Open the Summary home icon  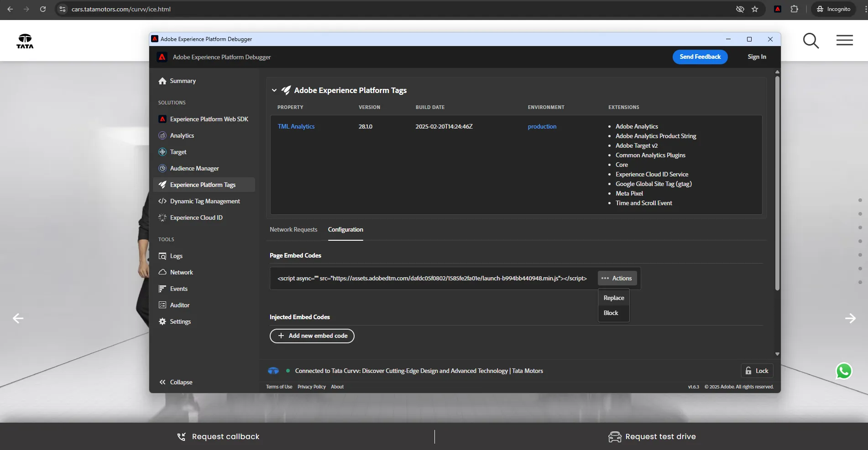[162, 81]
